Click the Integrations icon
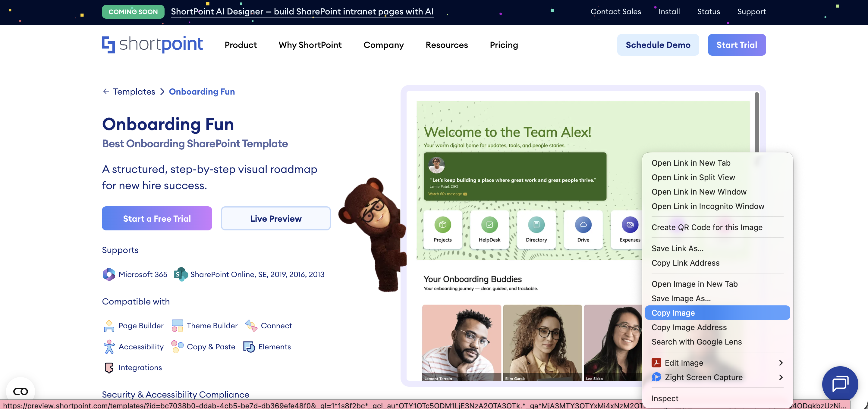The image size is (868, 409). 109,368
